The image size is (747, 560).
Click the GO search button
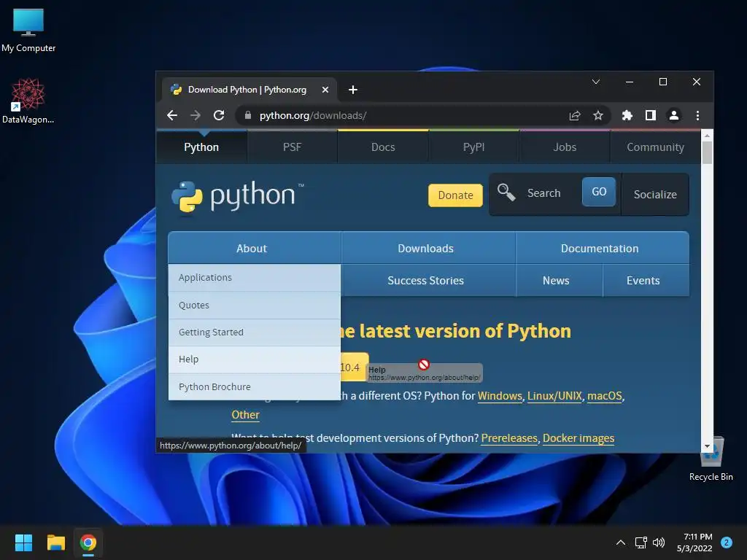(x=599, y=192)
